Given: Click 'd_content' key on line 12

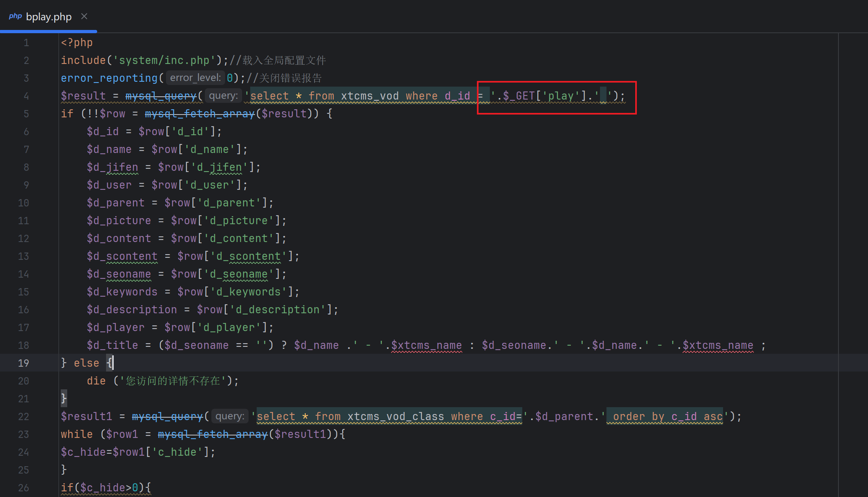Looking at the screenshot, I should pos(239,238).
